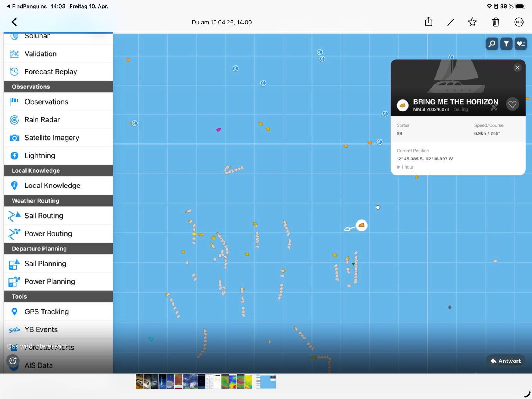
Task: Open the more options ellipsis menu
Action: tap(519, 22)
